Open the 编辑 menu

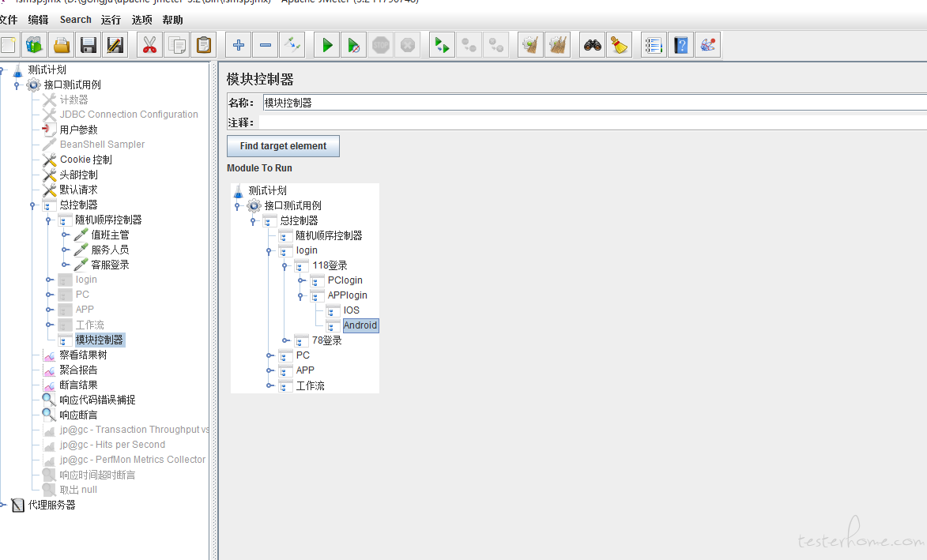pos(39,20)
